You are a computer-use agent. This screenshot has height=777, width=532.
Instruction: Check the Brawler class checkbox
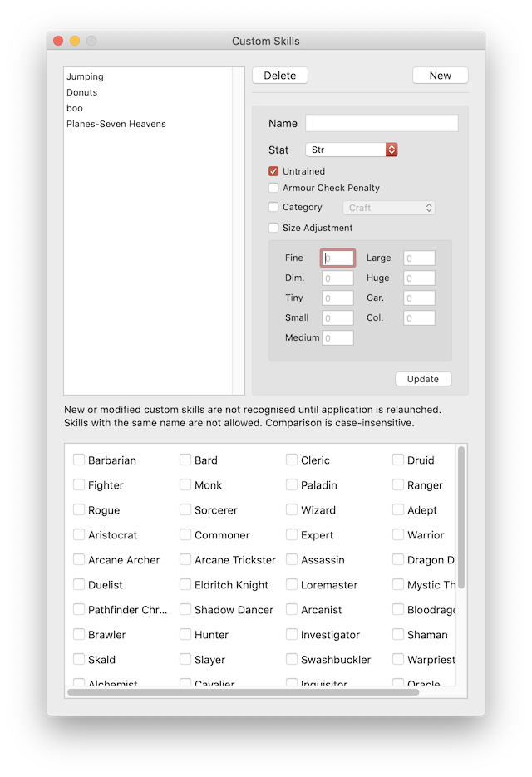pyautogui.click(x=79, y=634)
